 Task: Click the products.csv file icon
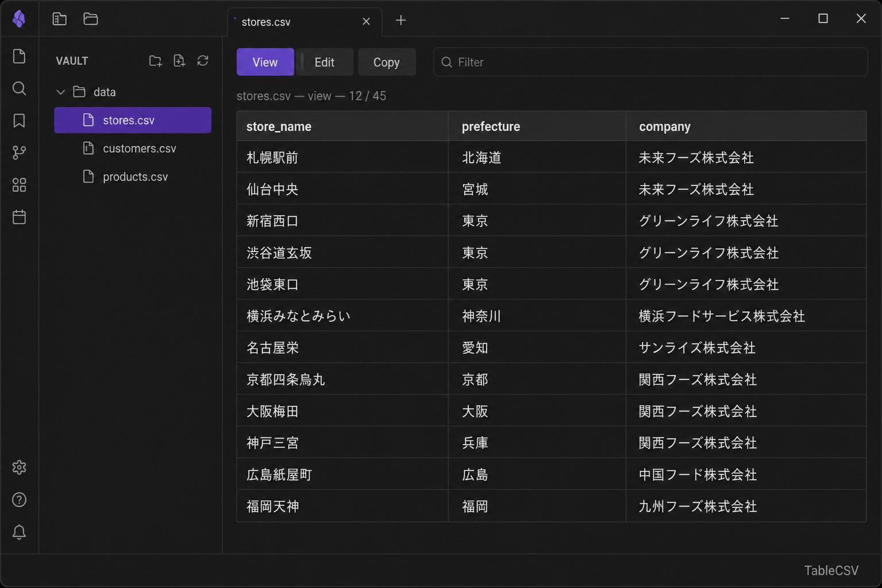(88, 176)
